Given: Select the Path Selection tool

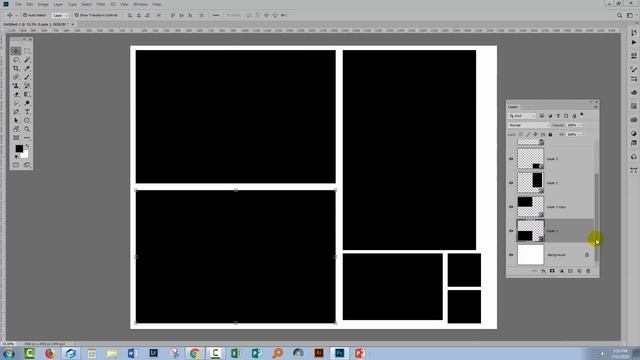Looking at the screenshot, I should tap(16, 120).
